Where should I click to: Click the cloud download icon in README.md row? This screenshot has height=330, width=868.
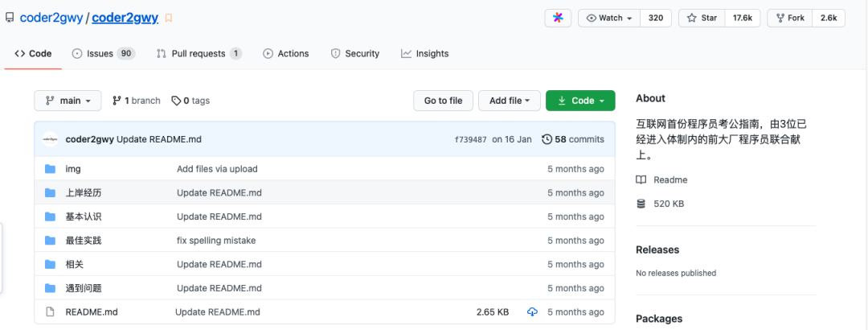tap(532, 311)
